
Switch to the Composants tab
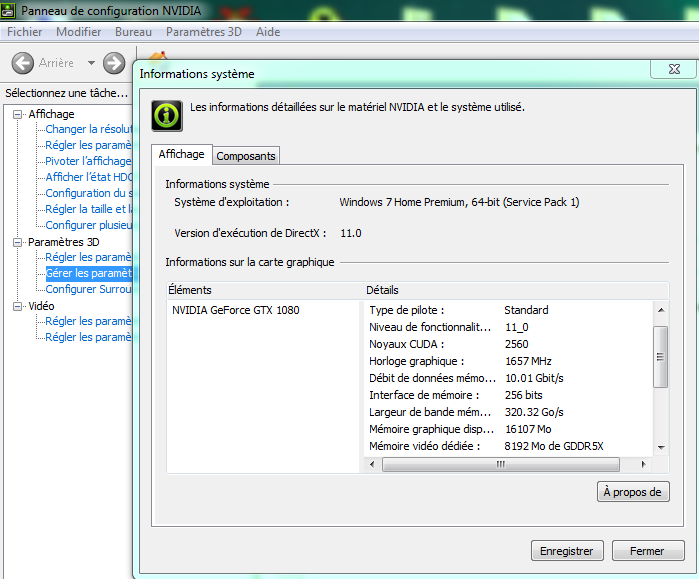pos(246,156)
